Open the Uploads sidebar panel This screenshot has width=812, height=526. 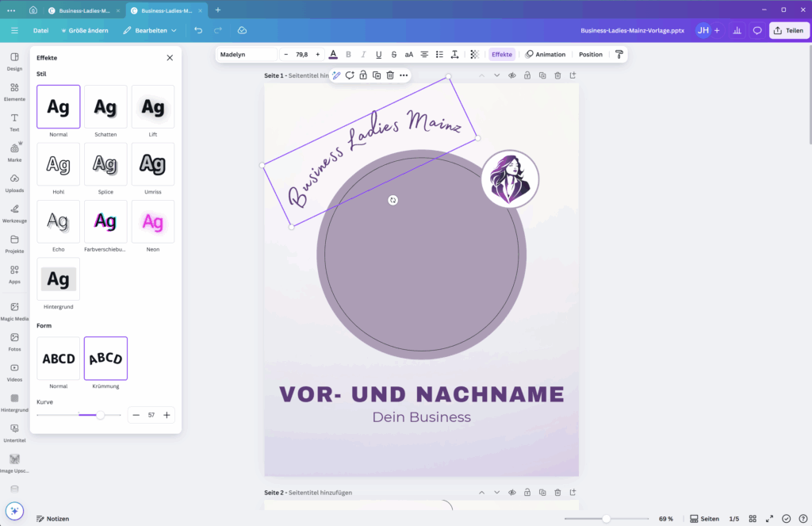tap(14, 182)
